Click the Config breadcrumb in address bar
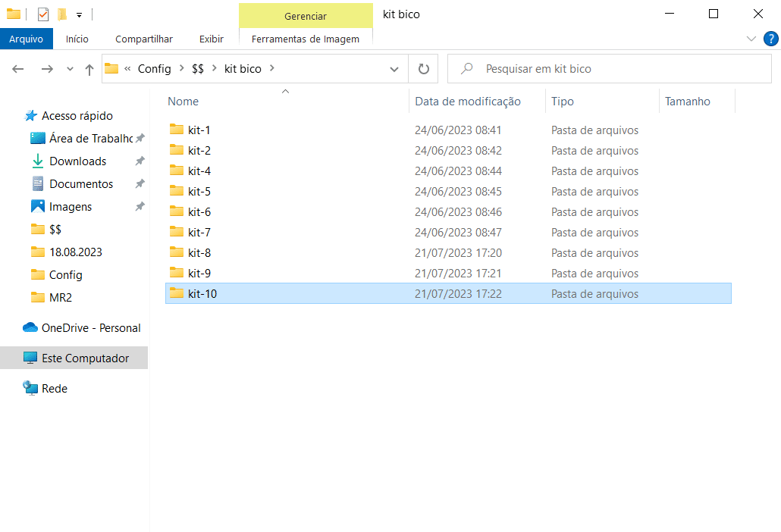The height and width of the screenshot is (532, 781). point(154,69)
